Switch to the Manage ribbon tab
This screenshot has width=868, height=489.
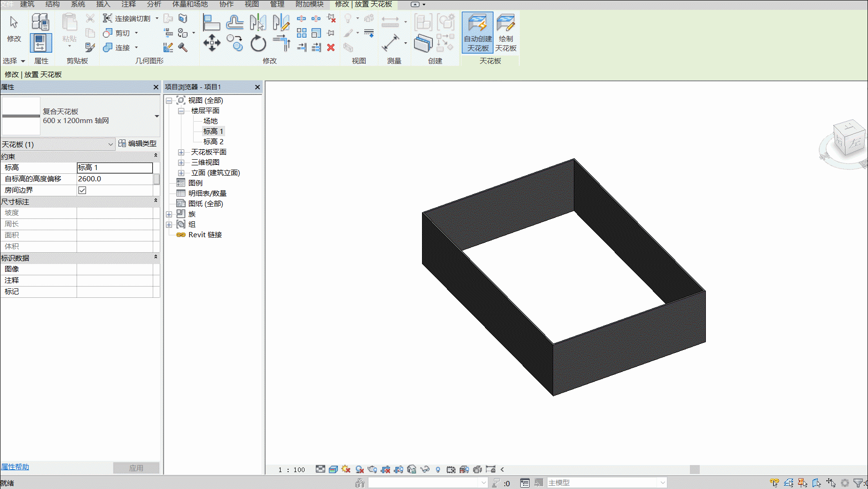(277, 4)
